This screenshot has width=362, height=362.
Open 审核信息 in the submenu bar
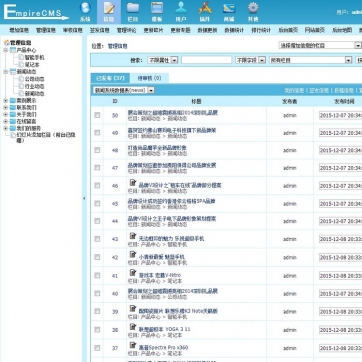[73, 30]
